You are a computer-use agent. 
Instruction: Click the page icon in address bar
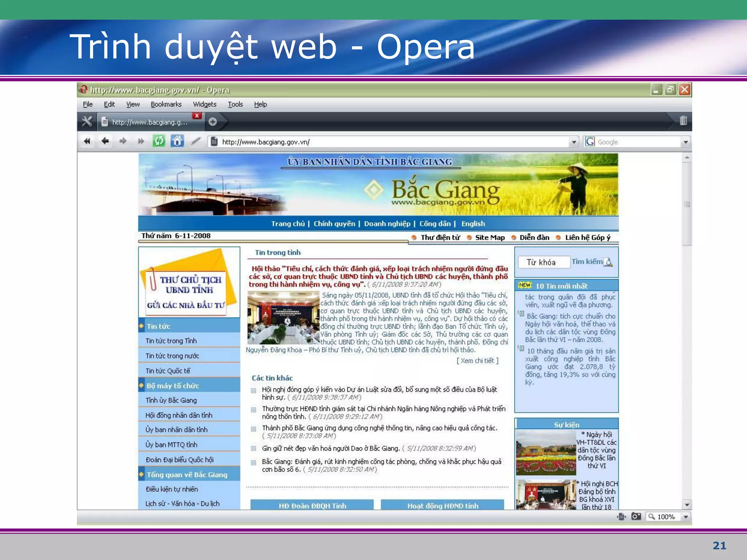214,142
